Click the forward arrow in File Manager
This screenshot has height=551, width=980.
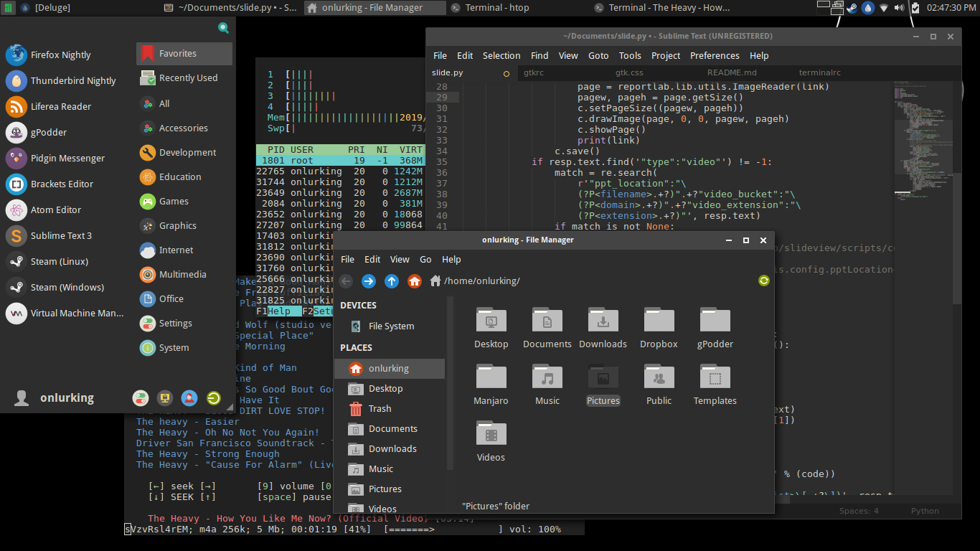(x=369, y=281)
